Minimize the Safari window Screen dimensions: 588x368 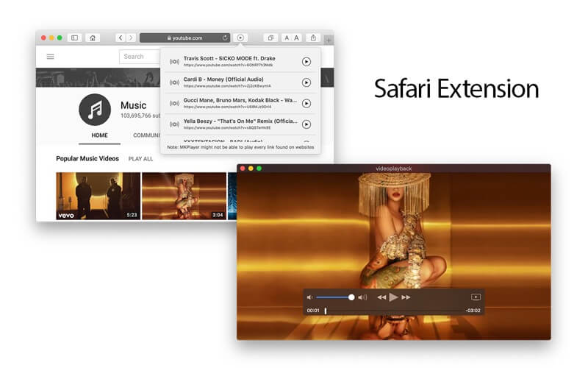point(51,38)
